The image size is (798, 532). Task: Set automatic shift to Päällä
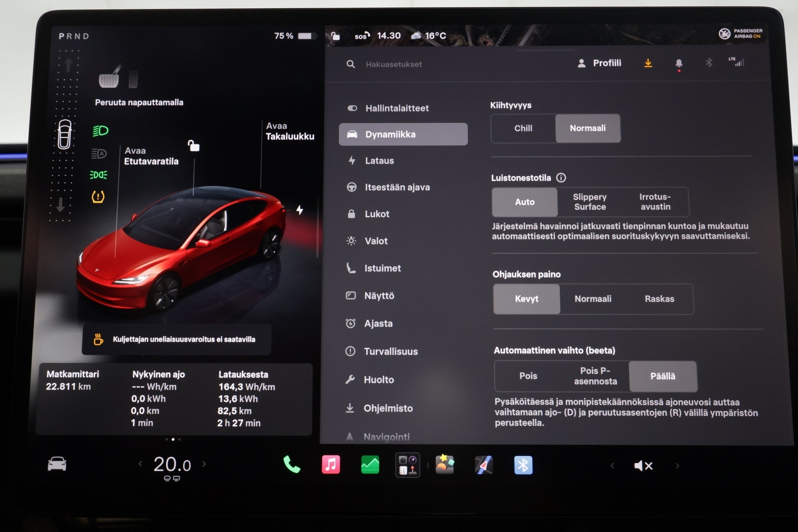pos(663,376)
